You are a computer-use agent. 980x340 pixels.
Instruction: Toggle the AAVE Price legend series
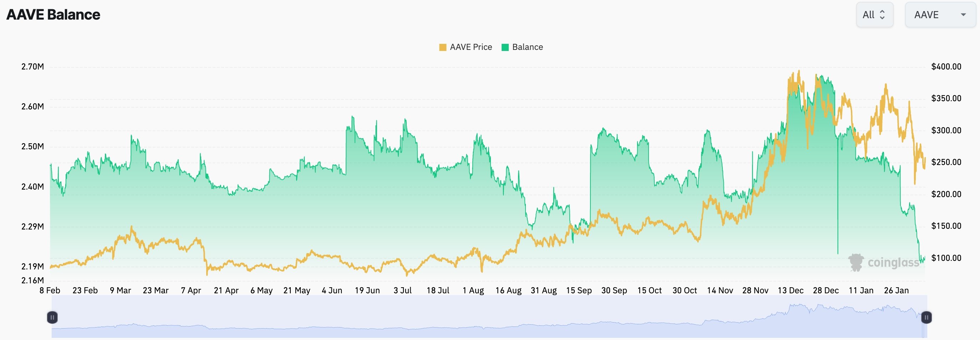tap(466, 47)
